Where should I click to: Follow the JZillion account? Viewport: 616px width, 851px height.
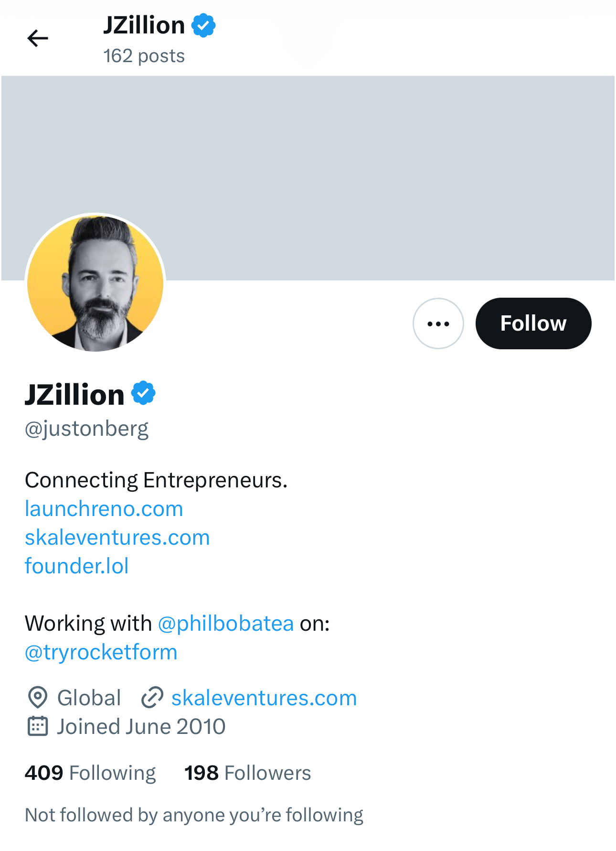pos(533,323)
